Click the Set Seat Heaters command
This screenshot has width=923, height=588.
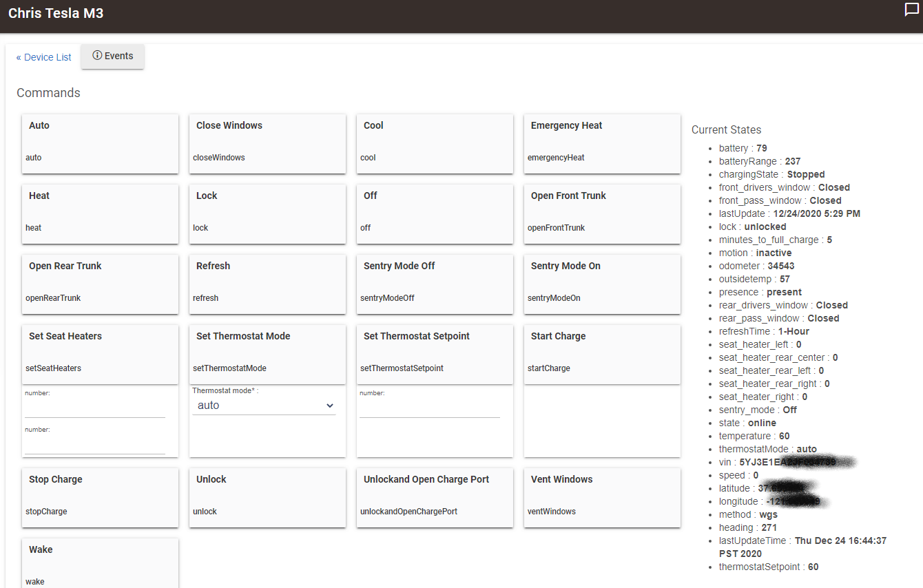click(100, 355)
